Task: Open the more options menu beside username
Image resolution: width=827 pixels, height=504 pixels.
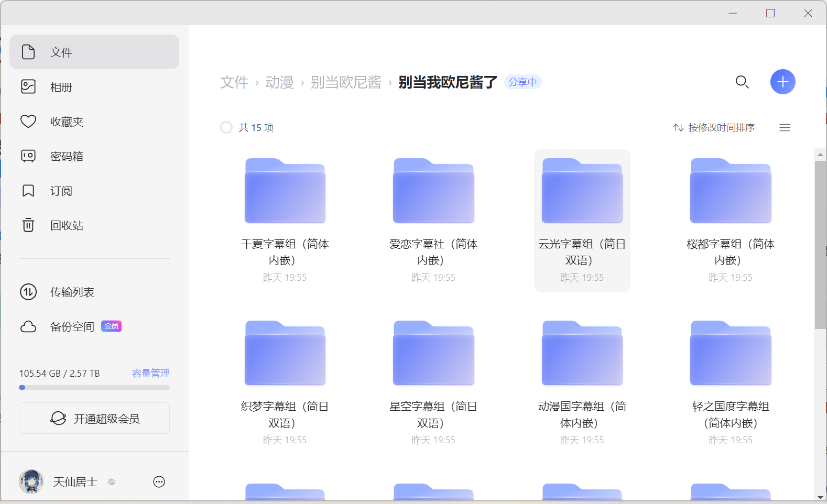Action: [x=159, y=481]
